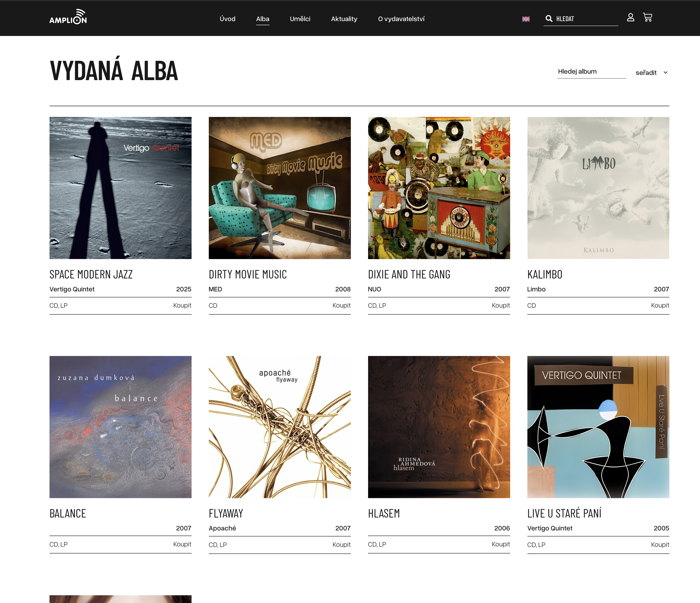Click Koupit for Live u Staré Paní
The height and width of the screenshot is (603, 700).
tap(660, 544)
